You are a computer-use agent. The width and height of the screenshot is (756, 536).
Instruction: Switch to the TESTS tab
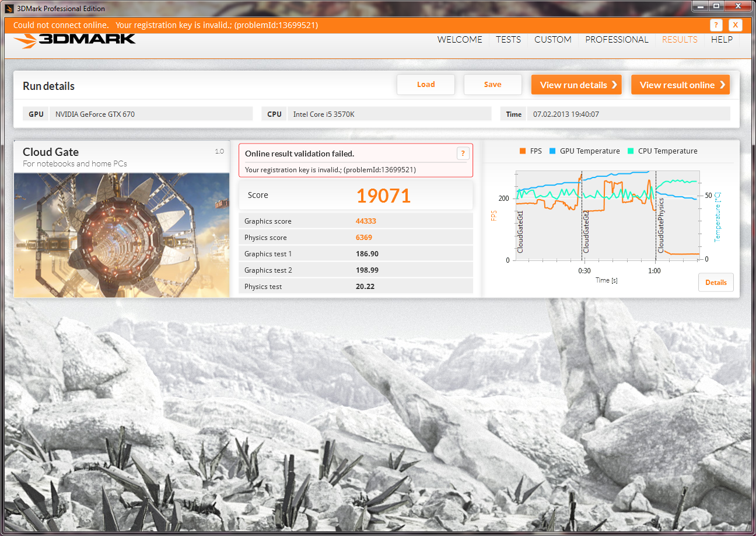[508, 40]
